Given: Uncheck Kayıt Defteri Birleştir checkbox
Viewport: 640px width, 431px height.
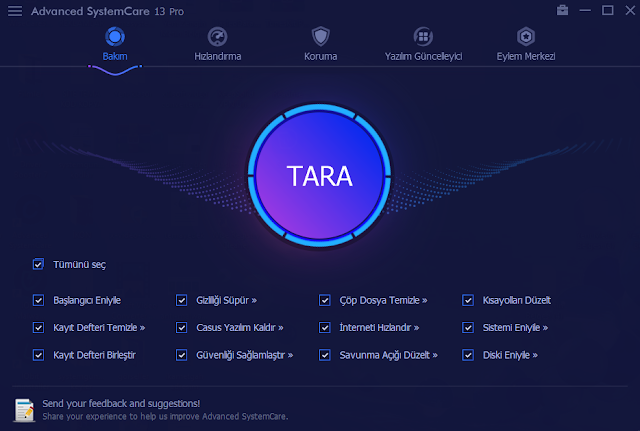Looking at the screenshot, I should [38, 355].
